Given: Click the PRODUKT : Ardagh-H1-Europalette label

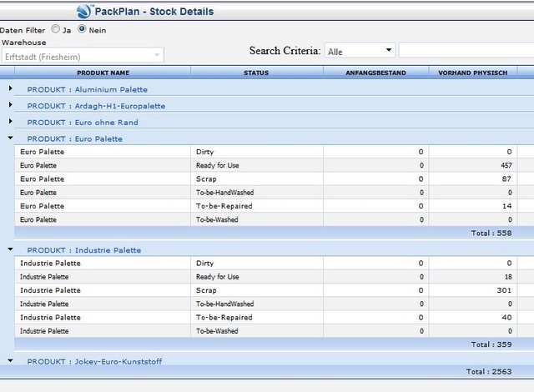Looking at the screenshot, I should (x=96, y=106).
